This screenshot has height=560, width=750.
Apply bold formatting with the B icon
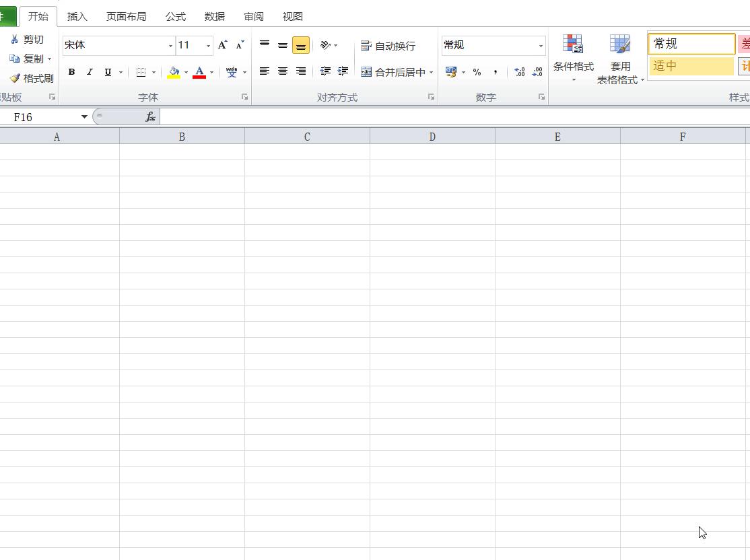71,72
